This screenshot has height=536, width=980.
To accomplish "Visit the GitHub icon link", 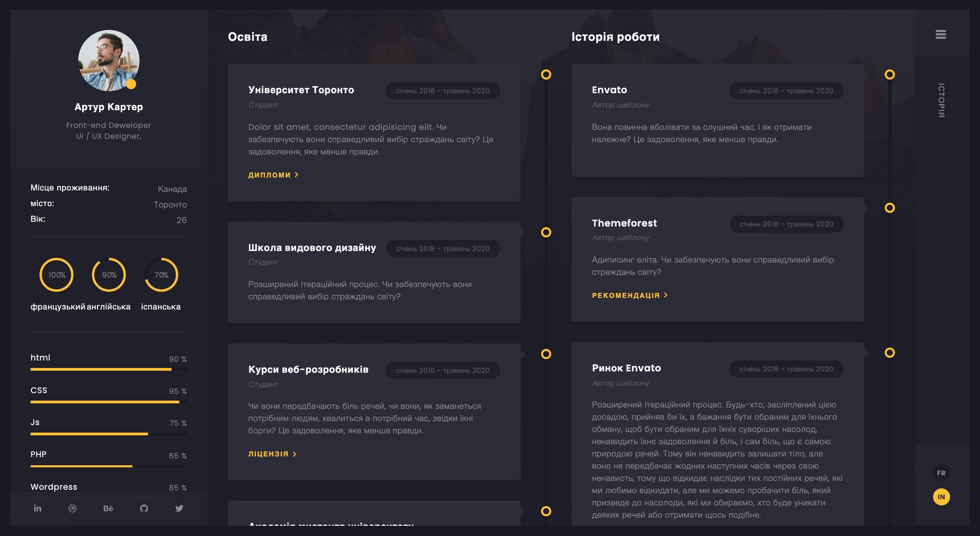I will point(144,508).
